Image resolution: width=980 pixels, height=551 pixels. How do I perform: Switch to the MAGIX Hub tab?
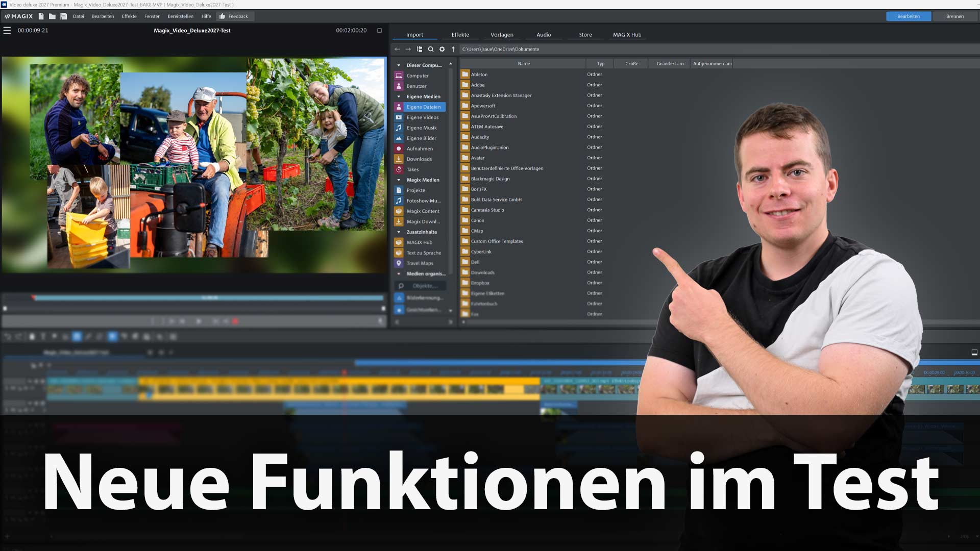(x=627, y=35)
